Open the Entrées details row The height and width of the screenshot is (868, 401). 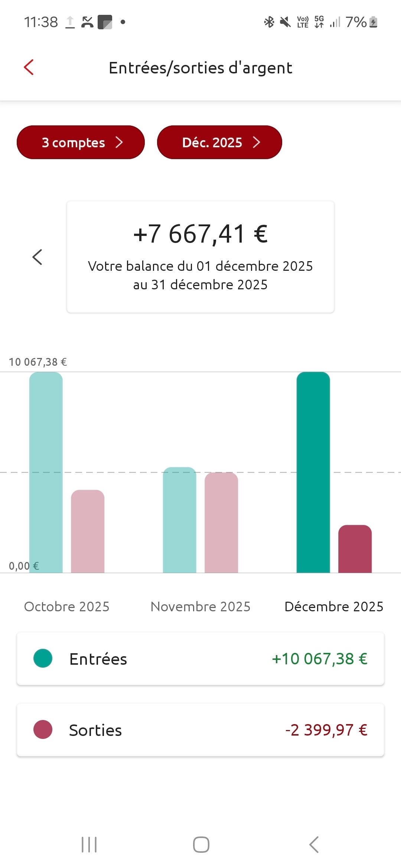[x=200, y=659]
